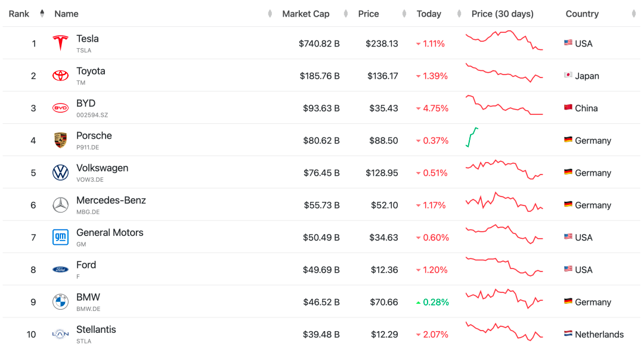
Task: Open the General Motors name link
Action: click(110, 232)
